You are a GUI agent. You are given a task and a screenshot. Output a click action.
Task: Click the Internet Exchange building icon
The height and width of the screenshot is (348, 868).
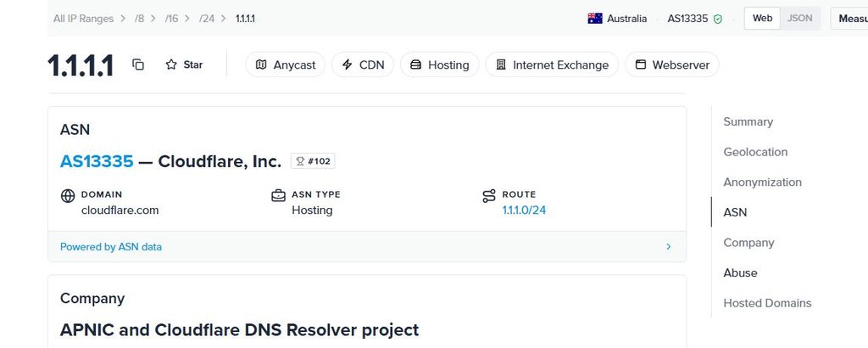501,65
